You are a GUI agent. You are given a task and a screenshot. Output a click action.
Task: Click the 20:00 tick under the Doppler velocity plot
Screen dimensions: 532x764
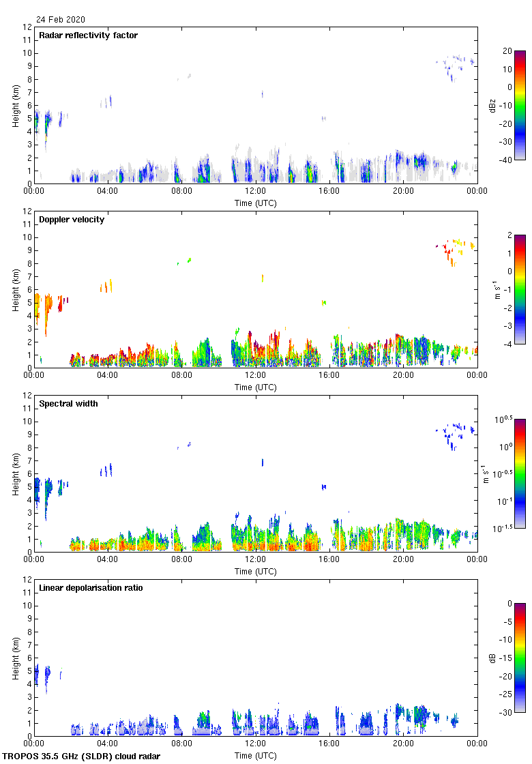[403, 376]
